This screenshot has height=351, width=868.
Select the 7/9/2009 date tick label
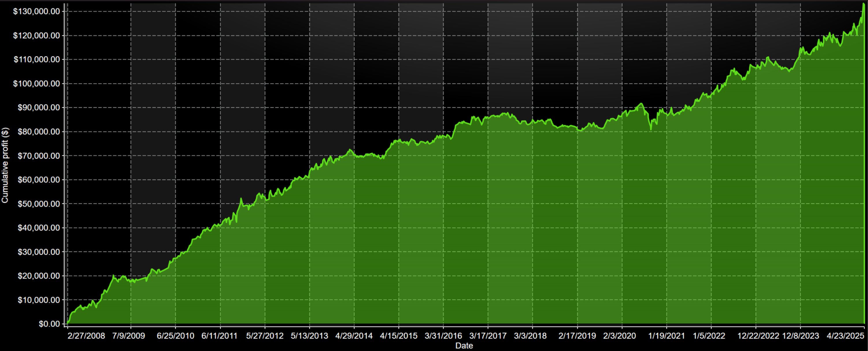click(128, 336)
